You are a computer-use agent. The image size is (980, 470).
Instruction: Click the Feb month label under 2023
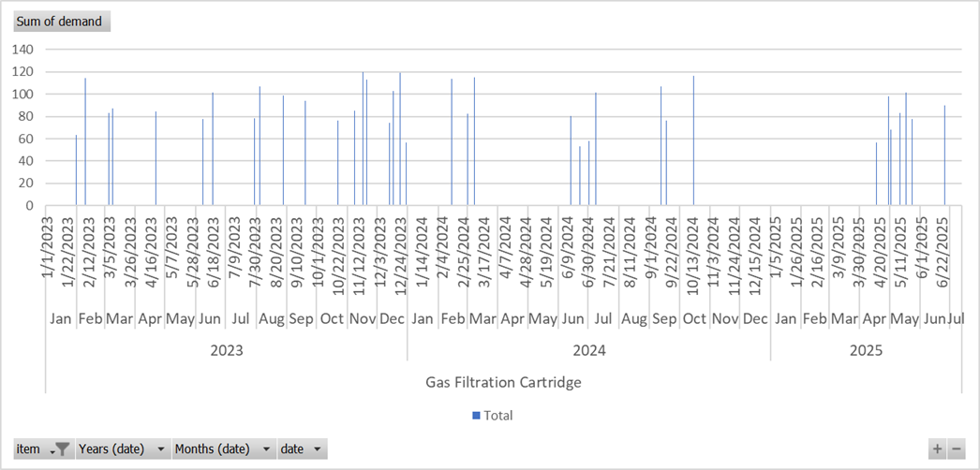[89, 319]
